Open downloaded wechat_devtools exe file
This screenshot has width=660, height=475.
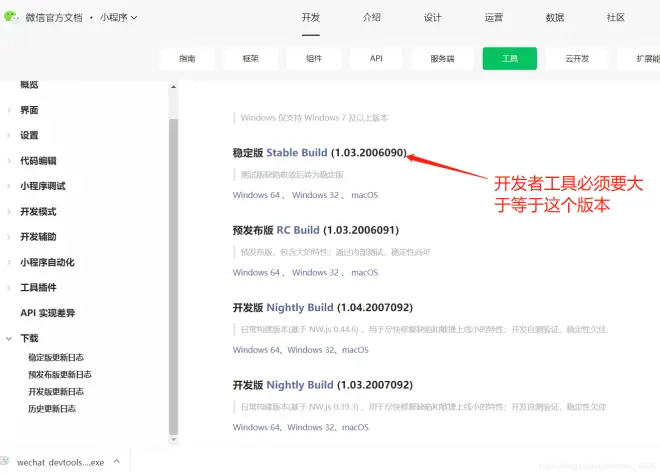tap(60, 462)
